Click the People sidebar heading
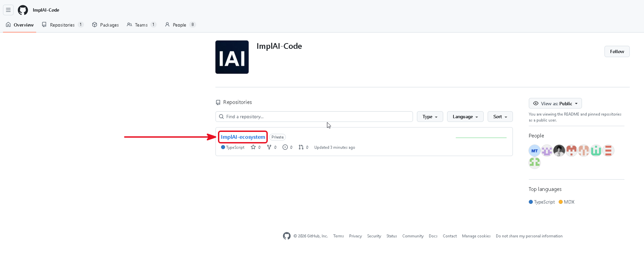Image resolution: width=644 pixels, height=255 pixels. (x=536, y=136)
